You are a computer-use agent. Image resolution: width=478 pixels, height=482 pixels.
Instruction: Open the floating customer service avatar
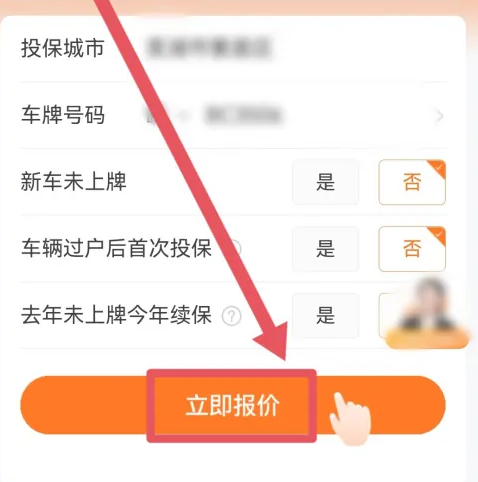(428, 313)
